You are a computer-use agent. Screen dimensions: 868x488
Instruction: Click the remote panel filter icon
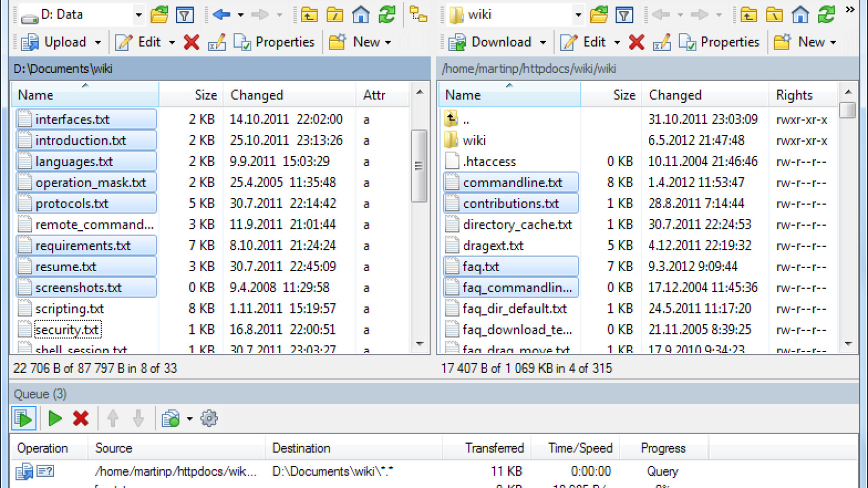[x=624, y=15]
